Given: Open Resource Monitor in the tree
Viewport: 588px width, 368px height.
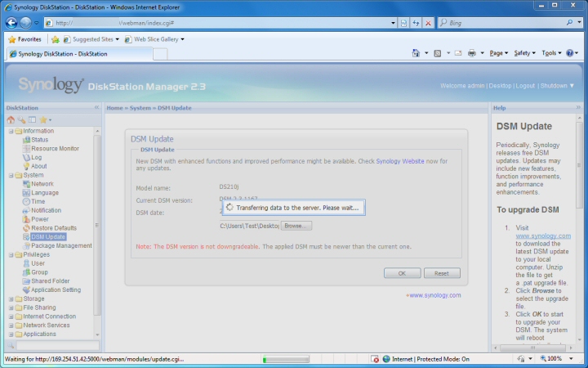Looking at the screenshot, I should point(56,148).
